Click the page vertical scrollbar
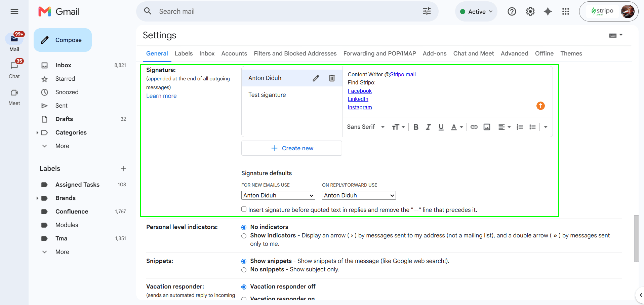 click(636, 238)
